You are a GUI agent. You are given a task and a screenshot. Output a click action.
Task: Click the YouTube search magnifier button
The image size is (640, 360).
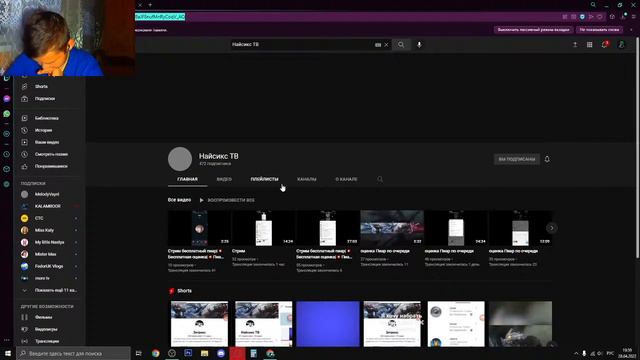(401, 44)
